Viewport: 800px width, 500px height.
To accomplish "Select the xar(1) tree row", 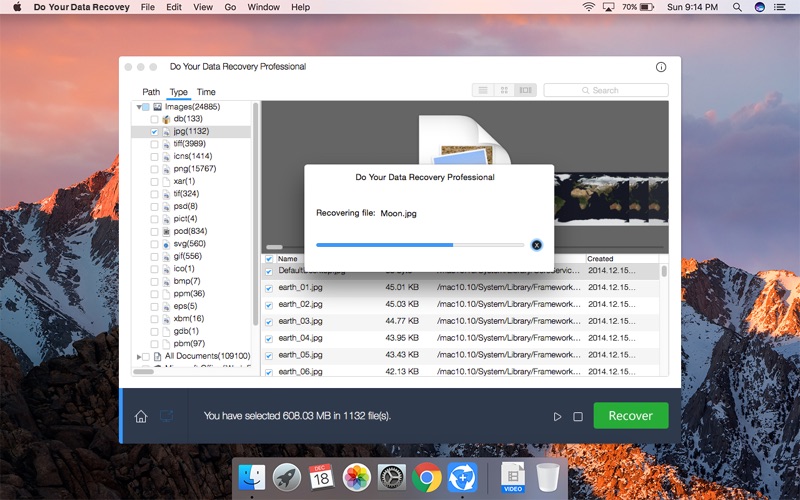I will click(192, 182).
